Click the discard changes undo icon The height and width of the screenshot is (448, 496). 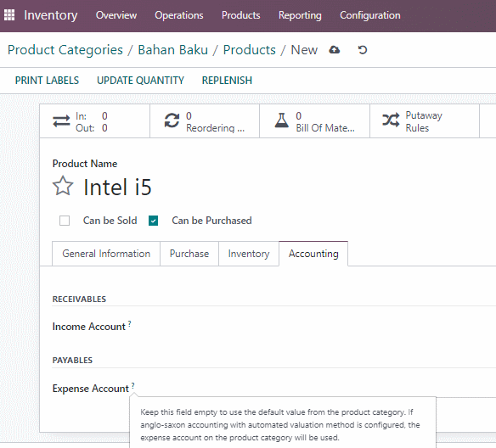363,50
